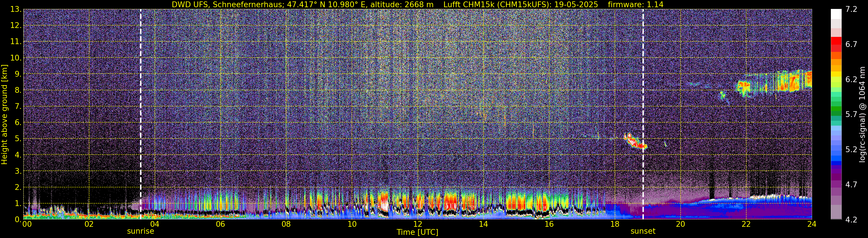Click the time-axis tick label "16"
The height and width of the screenshot is (238, 868).
point(549,224)
